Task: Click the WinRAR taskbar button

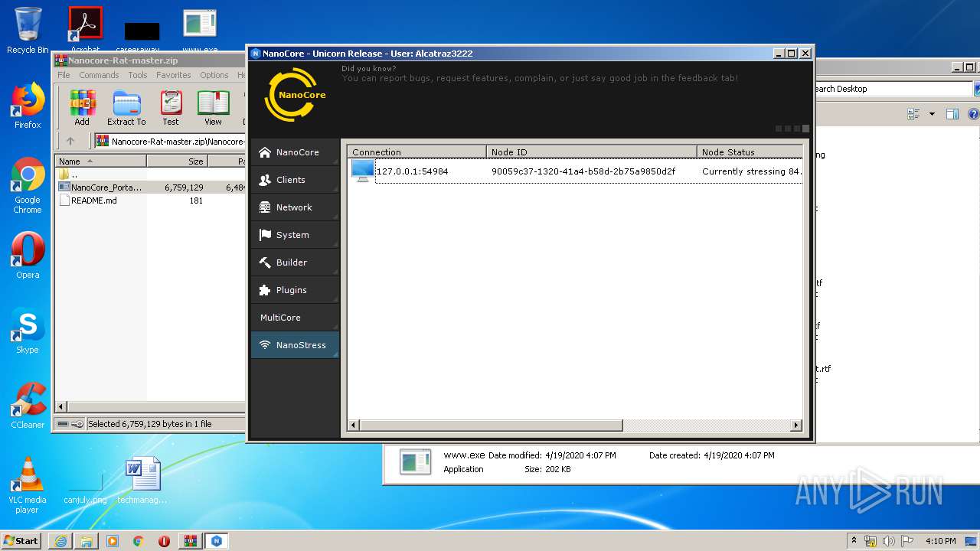Action: click(190, 541)
